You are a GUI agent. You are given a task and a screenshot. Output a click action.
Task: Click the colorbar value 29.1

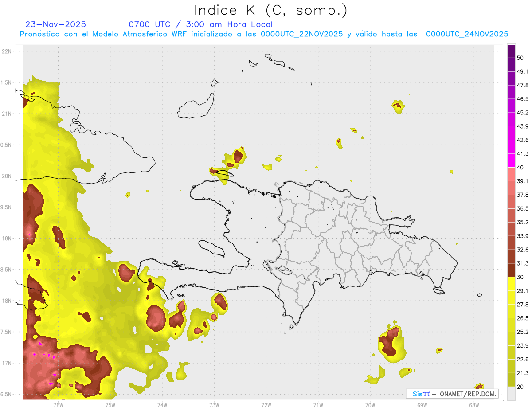[x=523, y=291]
